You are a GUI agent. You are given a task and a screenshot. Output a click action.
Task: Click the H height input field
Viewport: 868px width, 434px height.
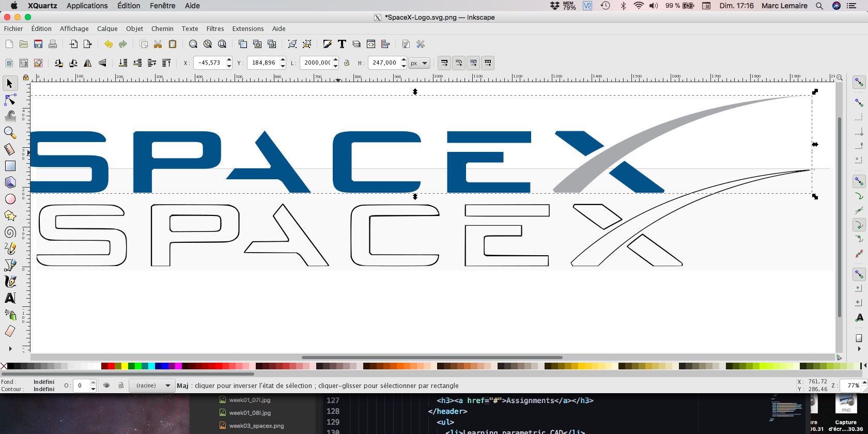384,63
